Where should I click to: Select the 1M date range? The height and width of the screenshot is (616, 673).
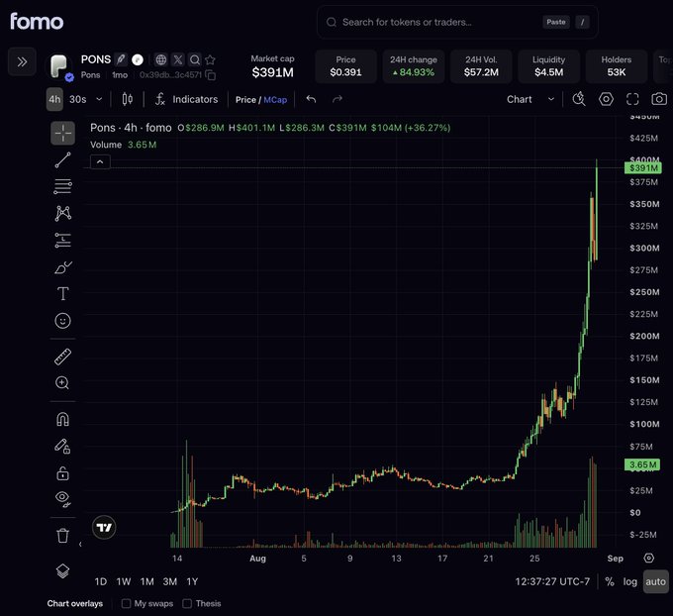pyautogui.click(x=146, y=581)
